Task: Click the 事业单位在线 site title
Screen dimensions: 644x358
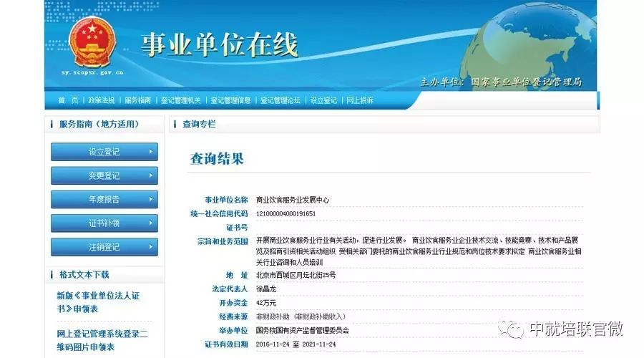Action: 220,45
